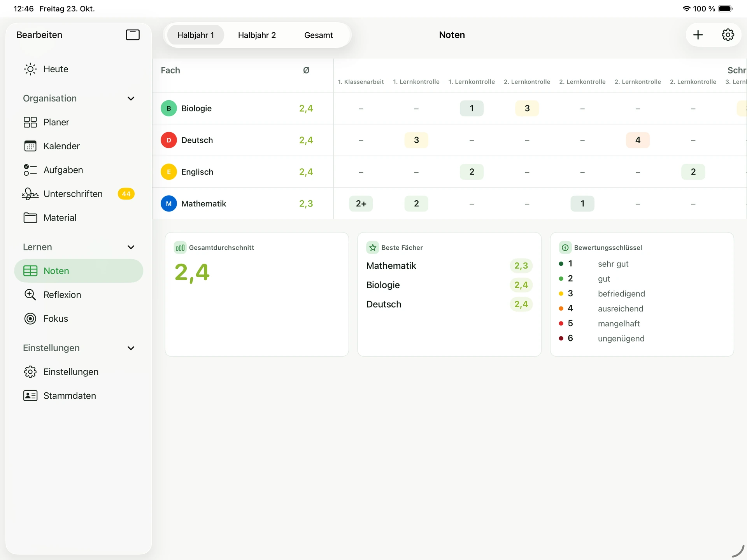Open the Stammdaten ID card icon
The width and height of the screenshot is (747, 560).
(30, 396)
